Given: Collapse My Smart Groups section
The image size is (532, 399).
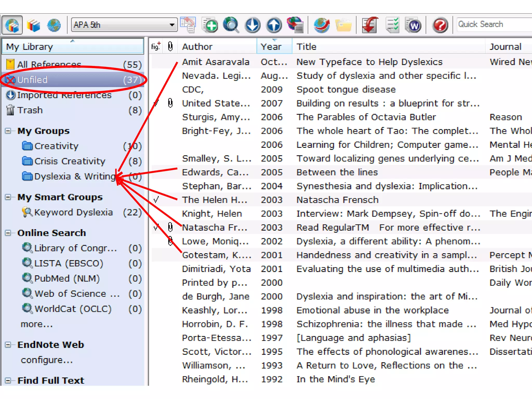Looking at the screenshot, I should tap(8, 197).
